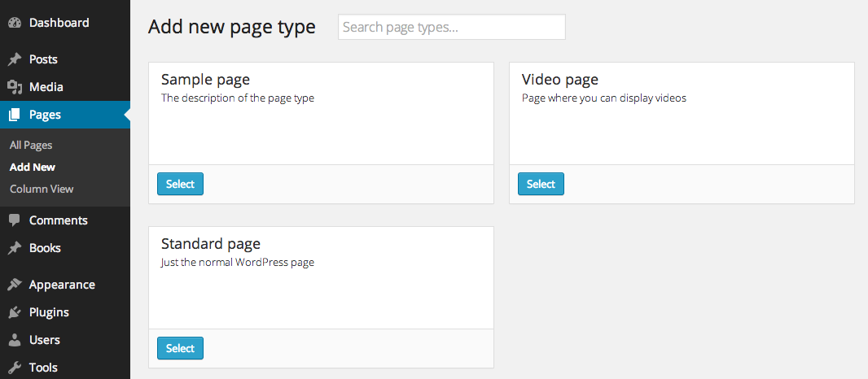Open the Add New submenu item
The height and width of the screenshot is (379, 868).
pos(33,167)
